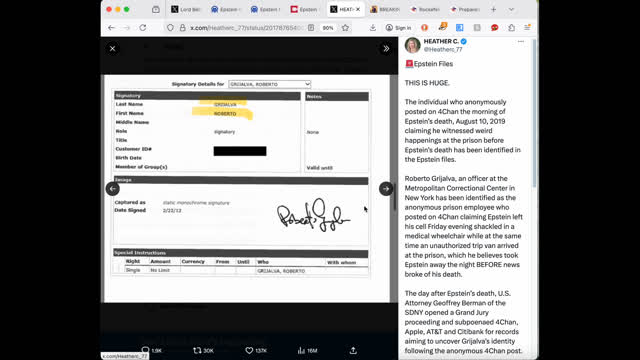Click the blacked-out Customer ID field

tap(240, 151)
